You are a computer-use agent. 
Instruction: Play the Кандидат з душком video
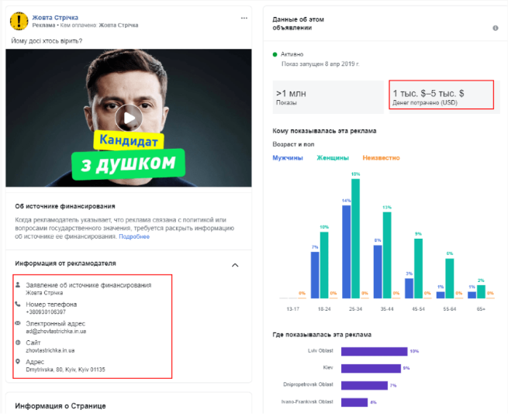tap(129, 118)
